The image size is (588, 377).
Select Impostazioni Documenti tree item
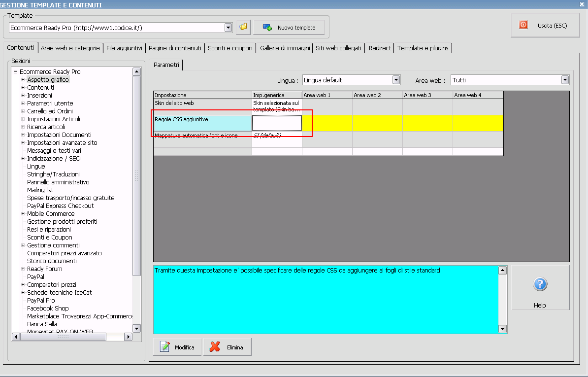click(59, 135)
